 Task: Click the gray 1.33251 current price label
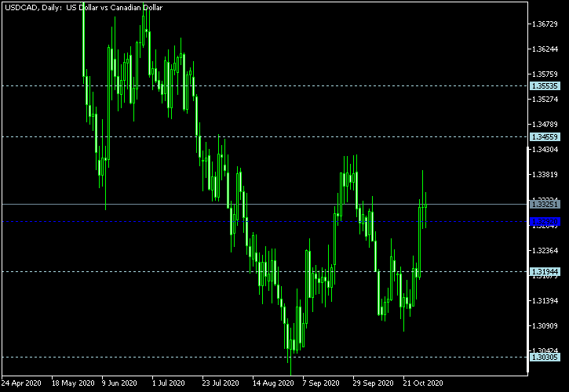point(545,204)
